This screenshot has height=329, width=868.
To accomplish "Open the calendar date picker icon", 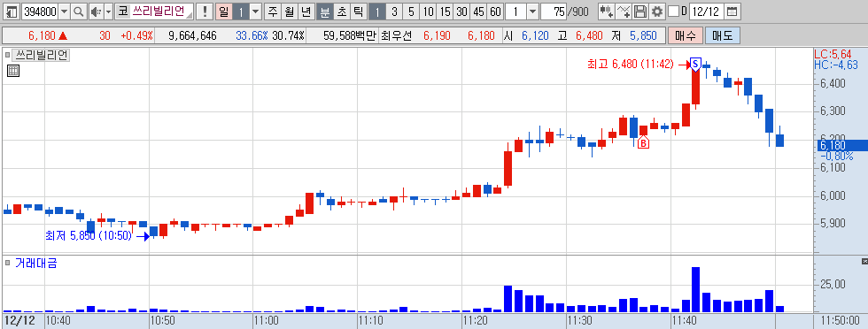I will tap(732, 11).
